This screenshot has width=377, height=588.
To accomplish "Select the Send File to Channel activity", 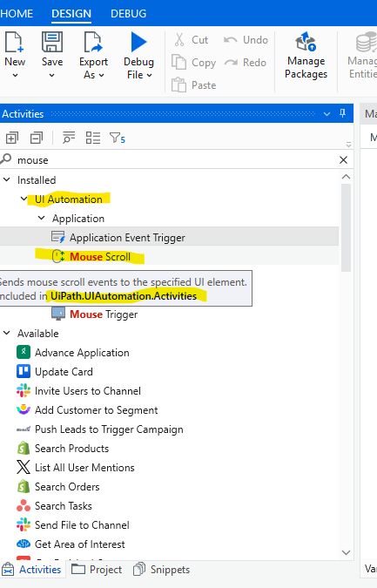I will tap(82, 524).
